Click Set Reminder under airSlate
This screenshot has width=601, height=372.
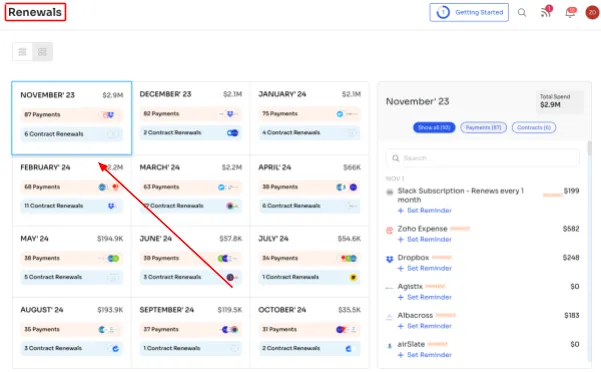[x=425, y=355]
